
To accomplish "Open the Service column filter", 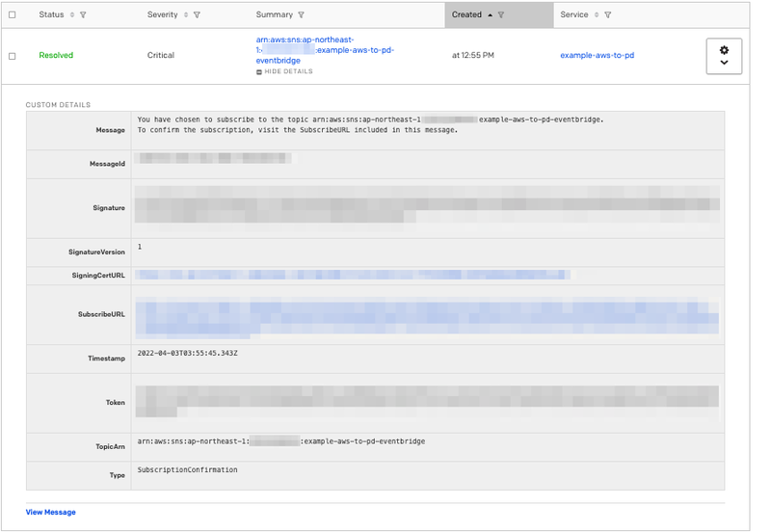I will point(608,14).
